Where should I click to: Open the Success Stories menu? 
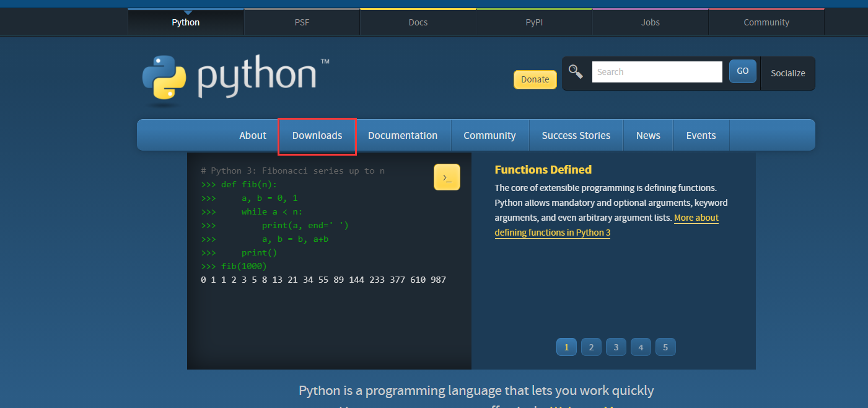(576, 136)
